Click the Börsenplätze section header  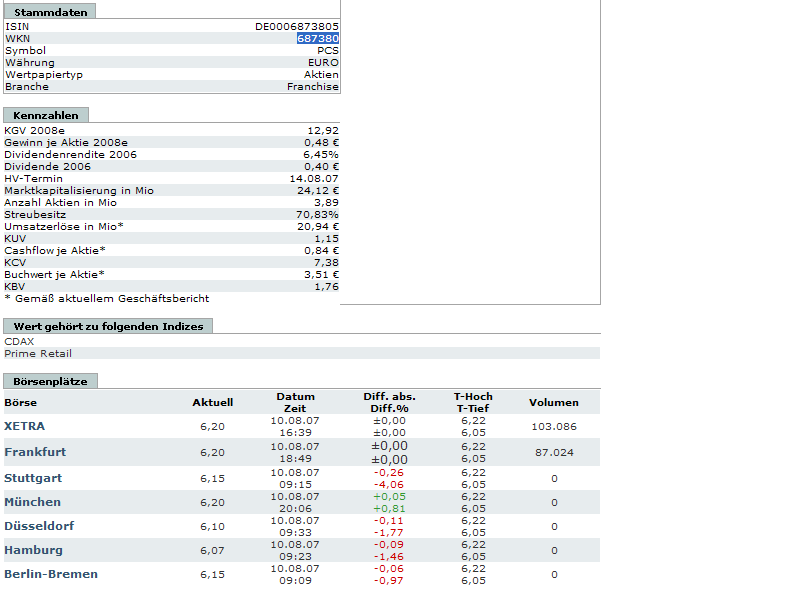pos(50,381)
